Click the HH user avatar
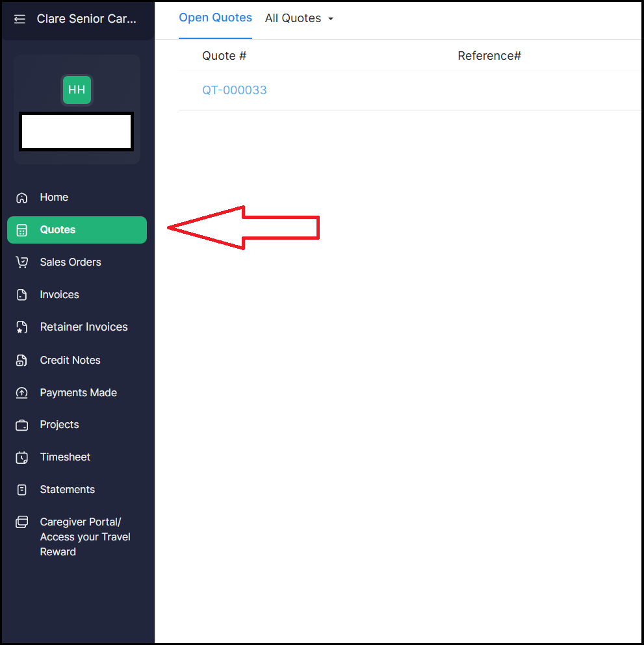Screen dimensions: 644x645 (77, 90)
